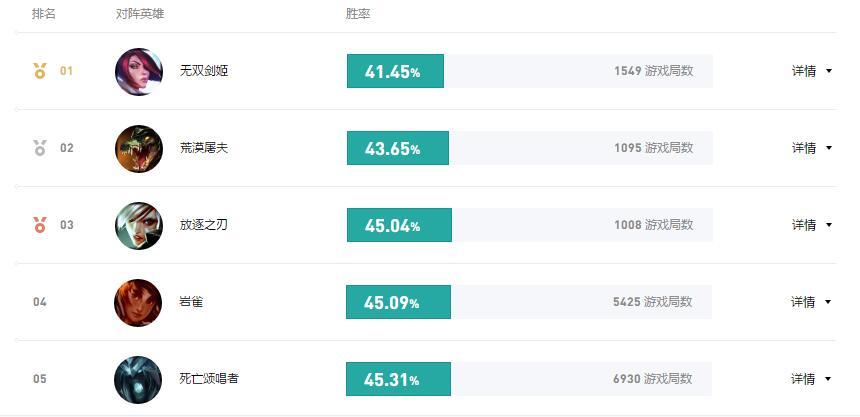860x417 pixels.
Task: Click the 岩雀 hero portrait
Action: coord(138,302)
